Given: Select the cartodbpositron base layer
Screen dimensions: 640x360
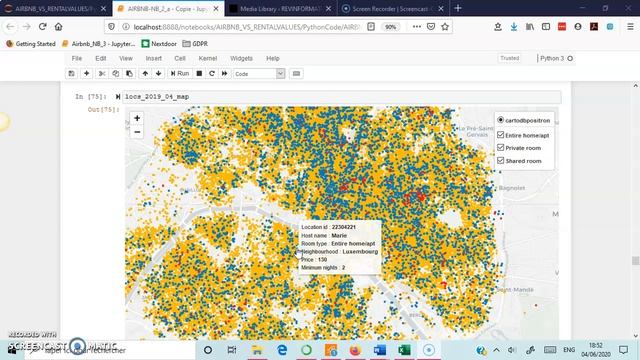Looking at the screenshot, I should pos(500,120).
